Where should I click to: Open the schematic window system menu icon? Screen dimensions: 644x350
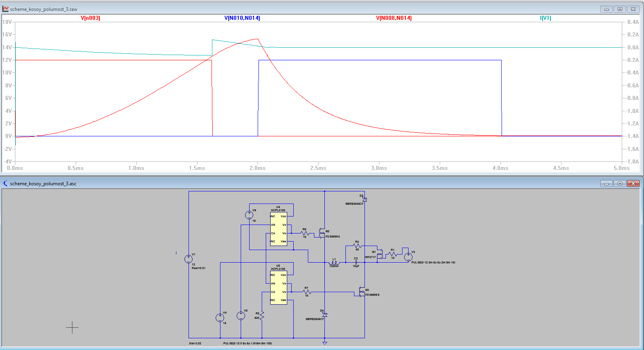click(x=5, y=183)
